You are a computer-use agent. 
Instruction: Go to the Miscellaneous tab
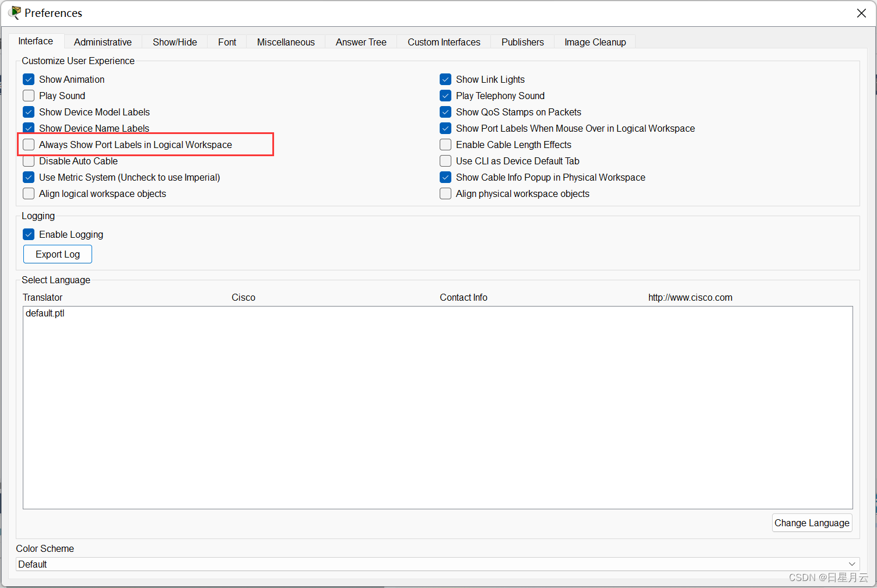pos(286,42)
